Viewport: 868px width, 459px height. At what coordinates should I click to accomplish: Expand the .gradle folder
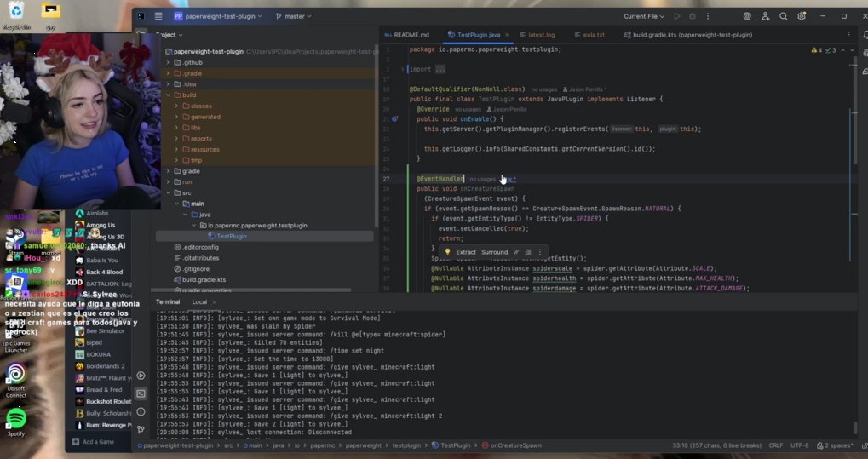[x=169, y=73]
